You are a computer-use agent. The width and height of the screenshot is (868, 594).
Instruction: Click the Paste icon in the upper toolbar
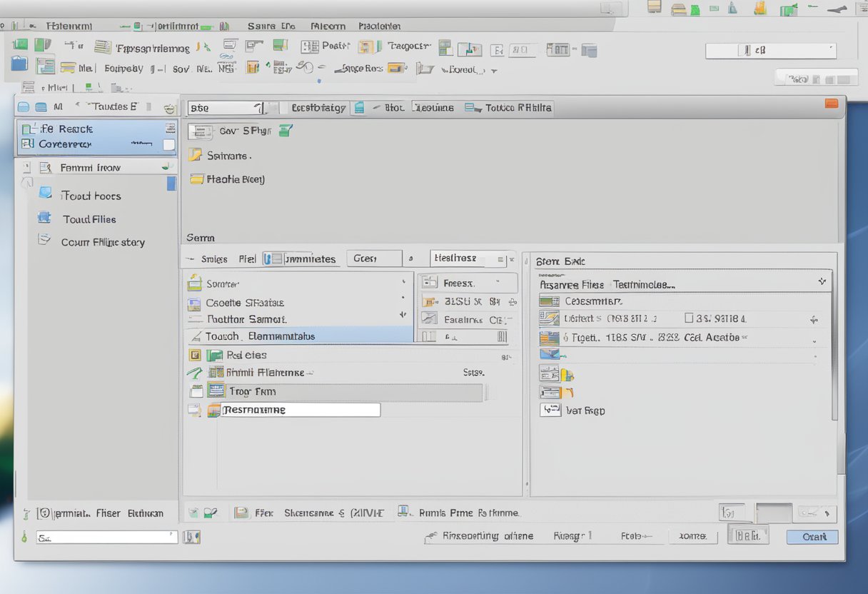pos(310,46)
